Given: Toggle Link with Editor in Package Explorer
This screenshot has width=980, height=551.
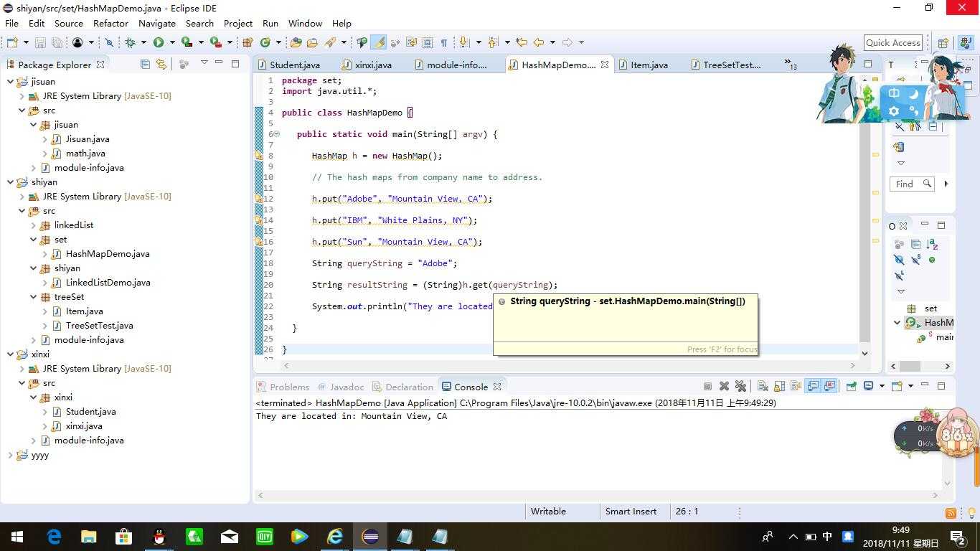Looking at the screenshot, I should point(161,64).
